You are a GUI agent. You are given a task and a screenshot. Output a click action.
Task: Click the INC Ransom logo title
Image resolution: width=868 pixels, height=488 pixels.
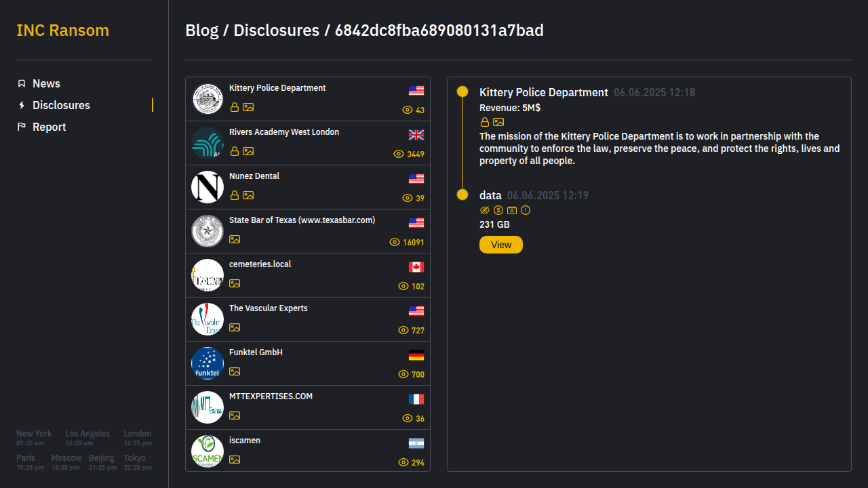point(62,30)
